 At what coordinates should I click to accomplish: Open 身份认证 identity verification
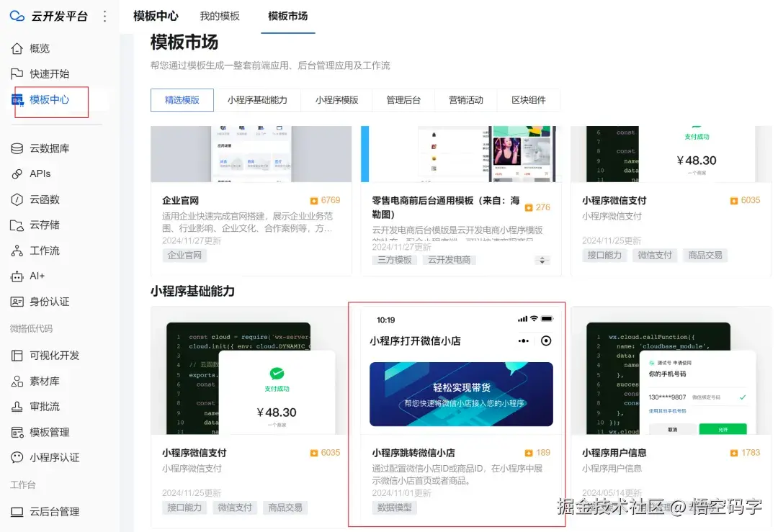pyautogui.click(x=47, y=302)
